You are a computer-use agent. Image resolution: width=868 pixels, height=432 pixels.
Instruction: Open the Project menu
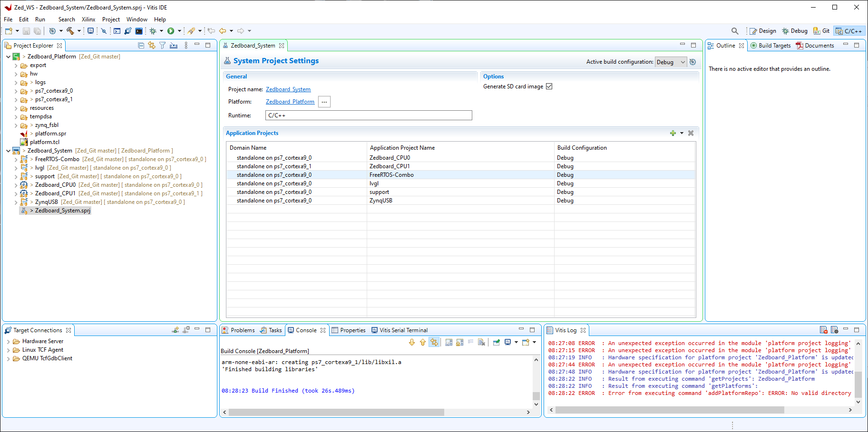click(x=111, y=19)
